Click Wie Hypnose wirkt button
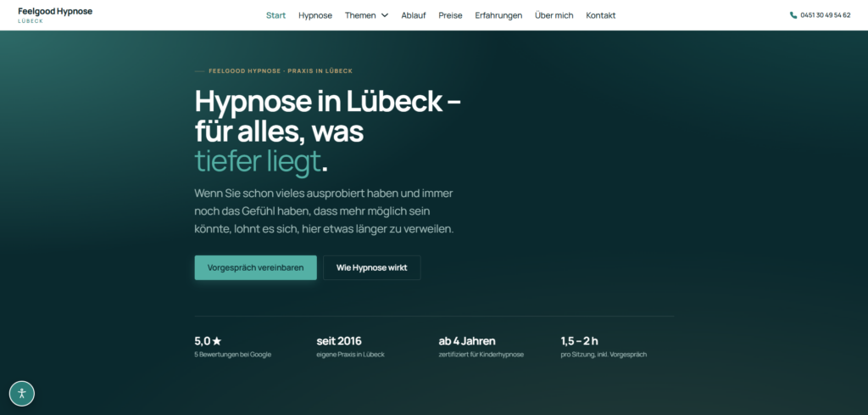The height and width of the screenshot is (415, 868). pos(372,267)
